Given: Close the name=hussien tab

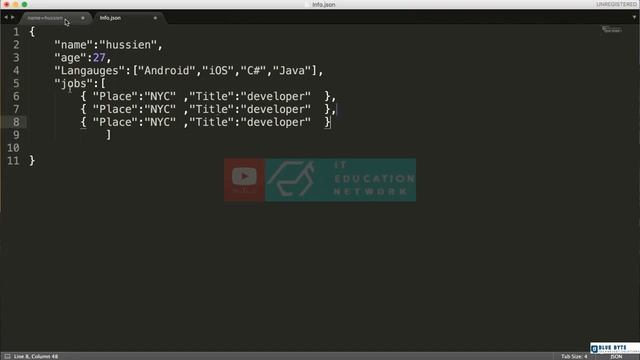Looking at the screenshot, I should [x=83, y=18].
